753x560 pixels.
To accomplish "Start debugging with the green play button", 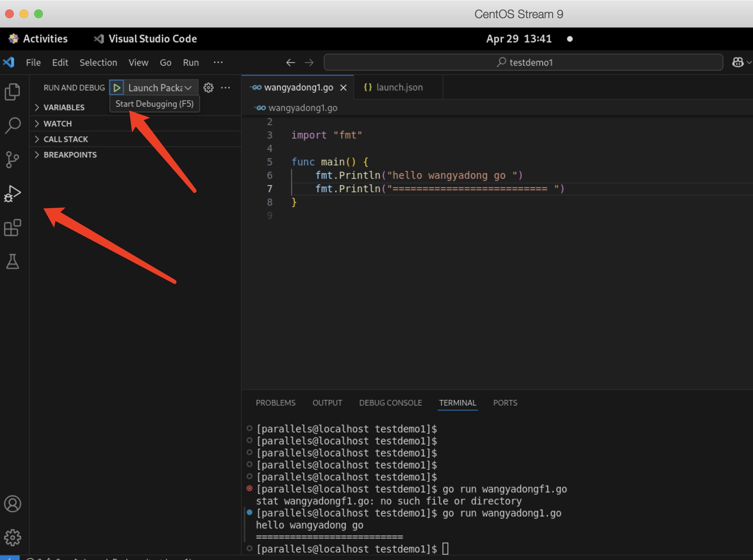I will click(117, 87).
